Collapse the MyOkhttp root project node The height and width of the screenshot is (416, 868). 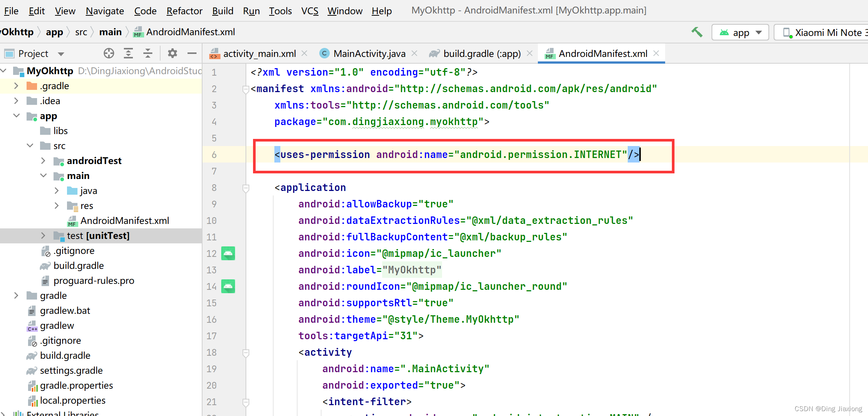[x=4, y=71]
